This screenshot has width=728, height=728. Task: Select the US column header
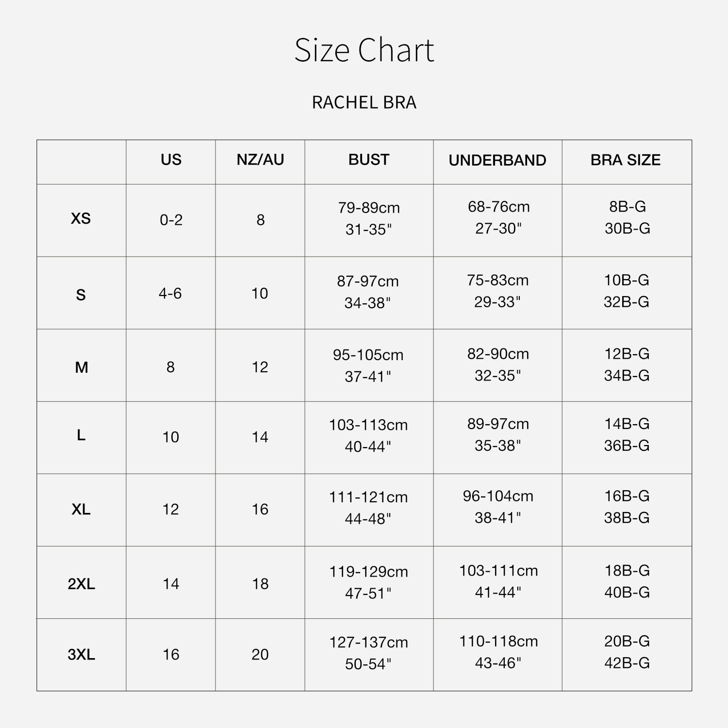[171, 160]
